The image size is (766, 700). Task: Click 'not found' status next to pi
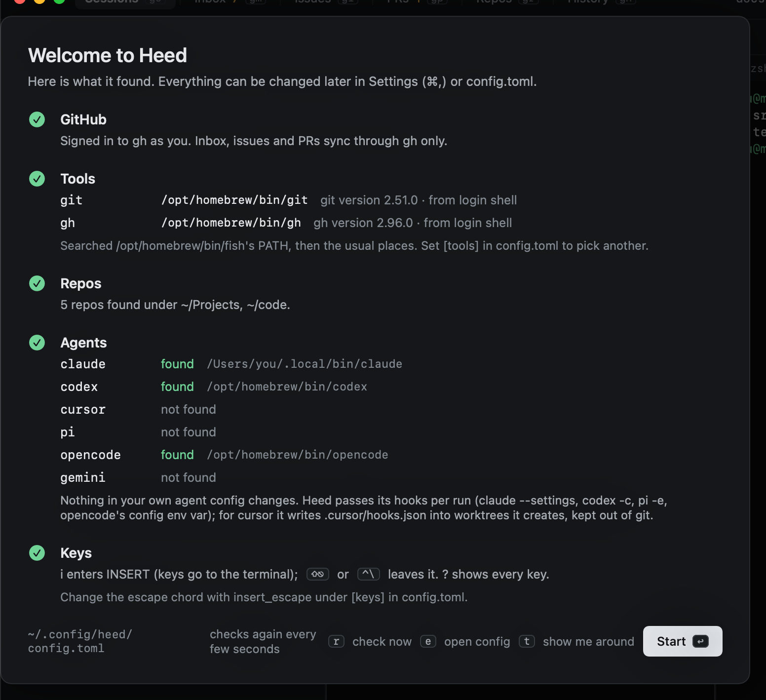tap(189, 432)
